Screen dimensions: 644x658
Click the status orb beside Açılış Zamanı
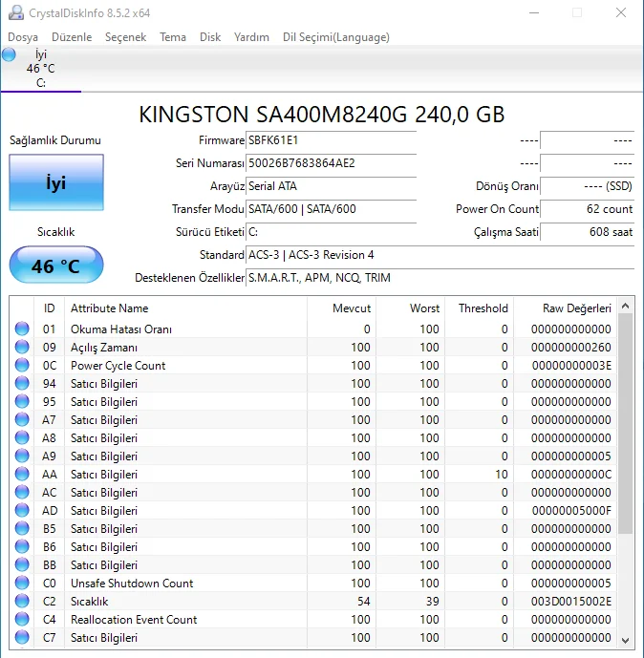click(22, 348)
